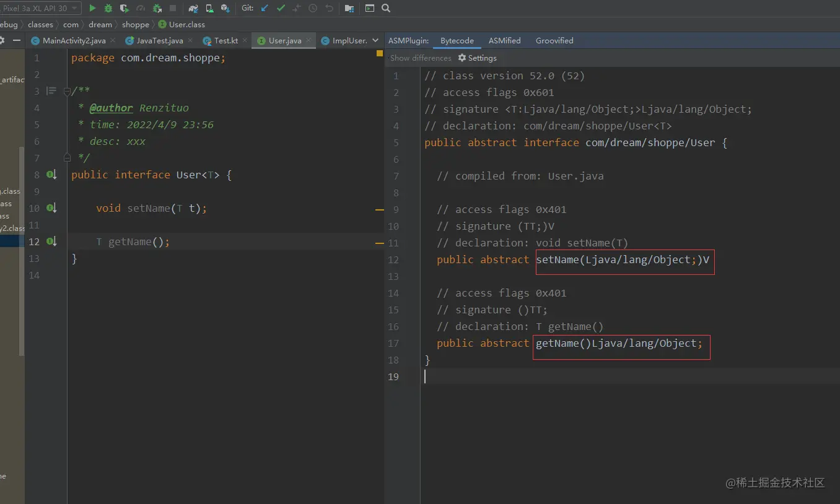Screen dimensions: 840x504
Task: Click 'setName(Ljava/lang/Object;)V' in bytecode
Action: [x=623, y=259]
